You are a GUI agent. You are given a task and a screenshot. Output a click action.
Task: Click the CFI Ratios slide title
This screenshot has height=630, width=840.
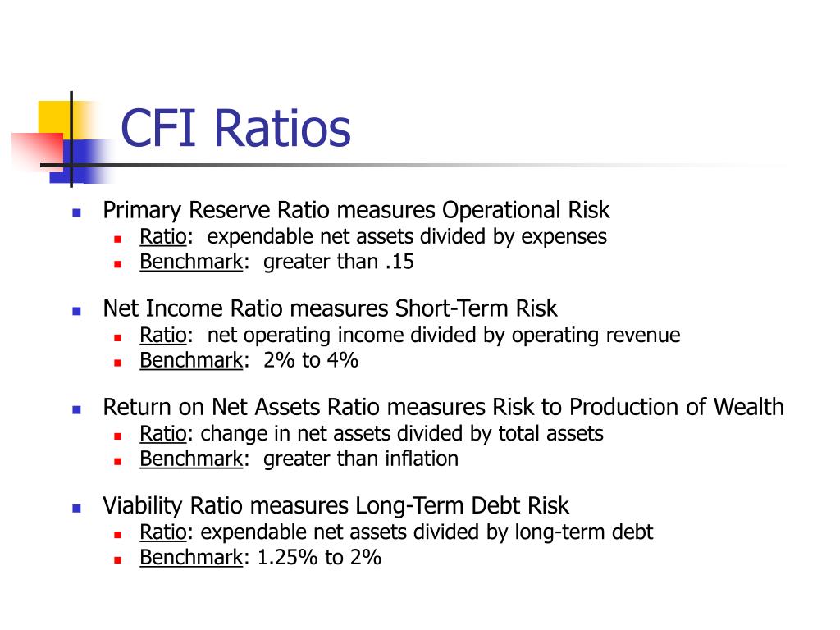click(235, 127)
